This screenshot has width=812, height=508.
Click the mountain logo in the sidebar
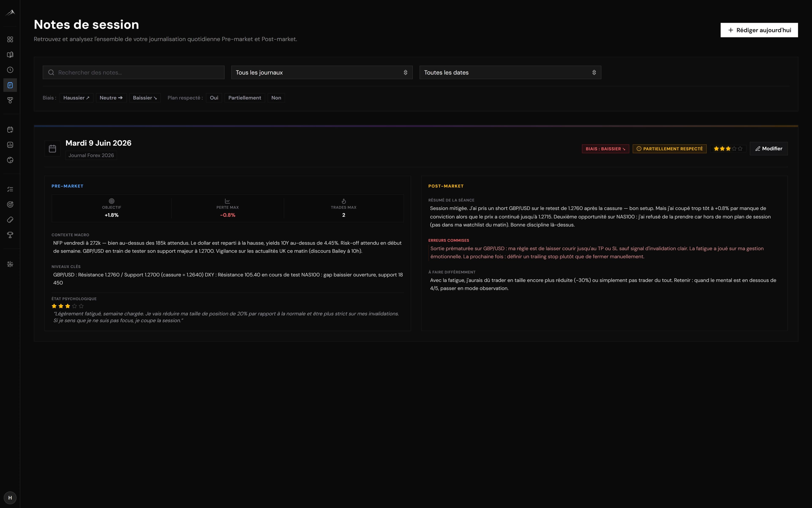point(10,13)
